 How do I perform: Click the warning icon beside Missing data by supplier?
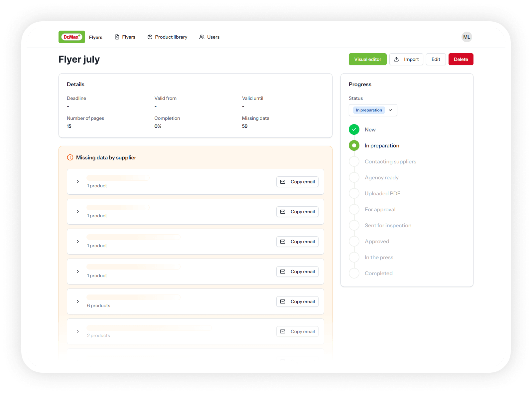coord(70,157)
